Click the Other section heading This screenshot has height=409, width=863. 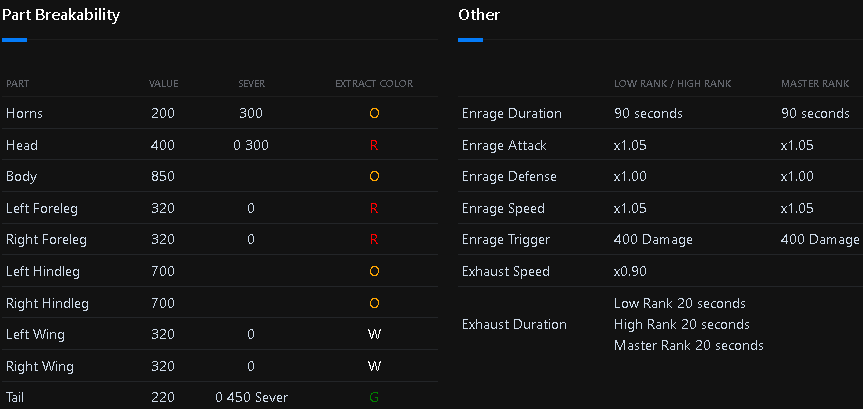tap(479, 15)
